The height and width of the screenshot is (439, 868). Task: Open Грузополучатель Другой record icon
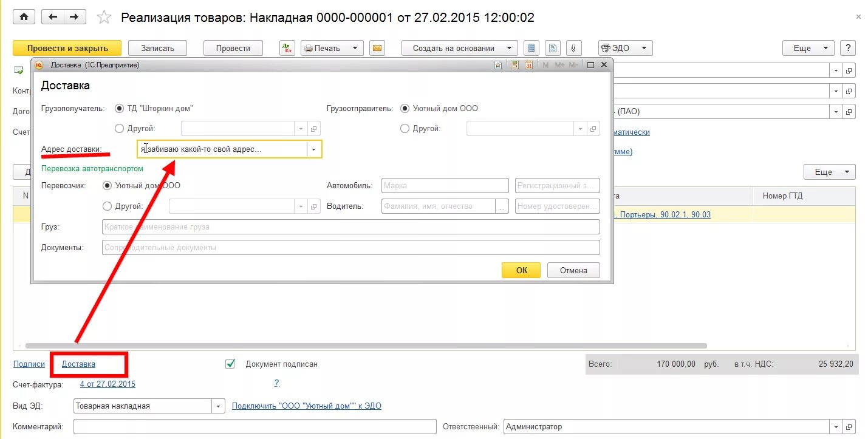click(314, 129)
